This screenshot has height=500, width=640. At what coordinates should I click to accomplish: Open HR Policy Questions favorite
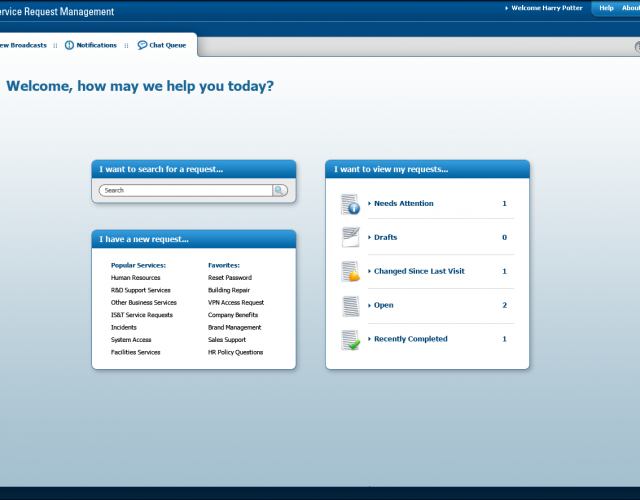pos(236,352)
